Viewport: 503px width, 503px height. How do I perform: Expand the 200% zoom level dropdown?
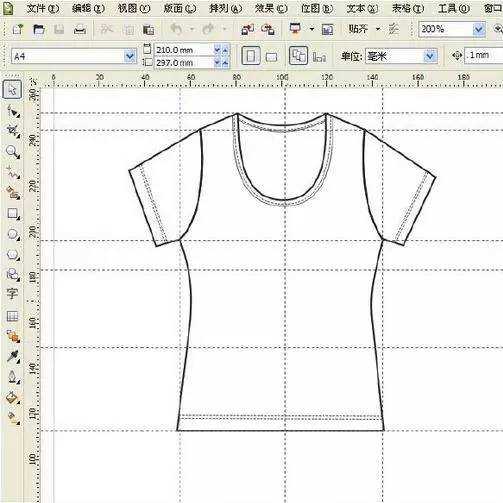479,30
